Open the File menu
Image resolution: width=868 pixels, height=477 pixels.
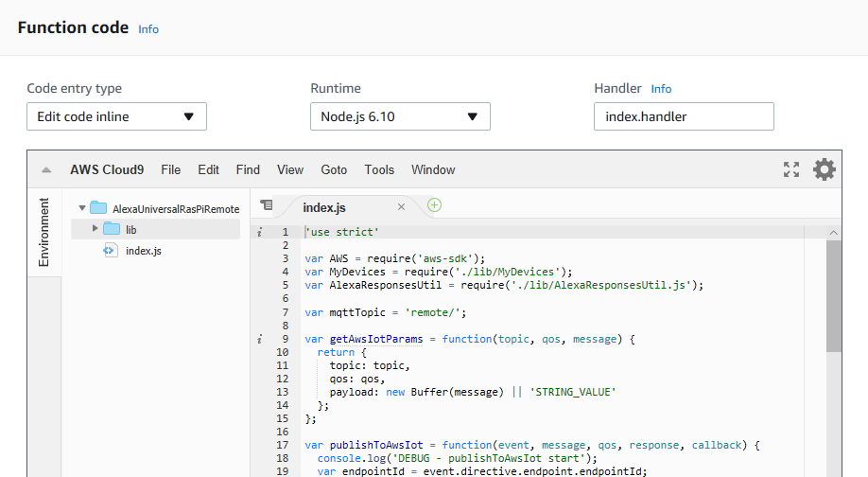coord(170,170)
